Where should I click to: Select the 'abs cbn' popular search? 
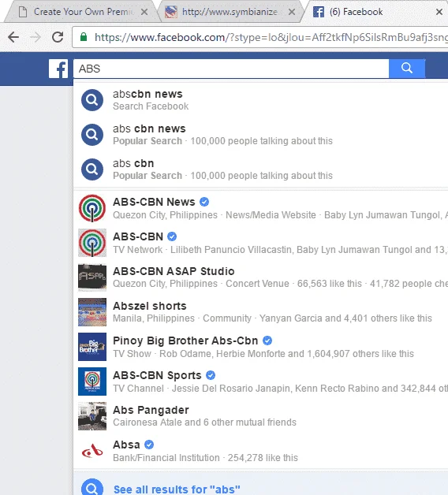(260, 169)
